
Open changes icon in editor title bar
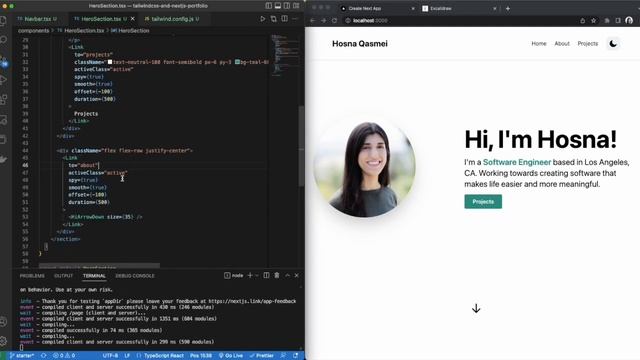pos(273,19)
